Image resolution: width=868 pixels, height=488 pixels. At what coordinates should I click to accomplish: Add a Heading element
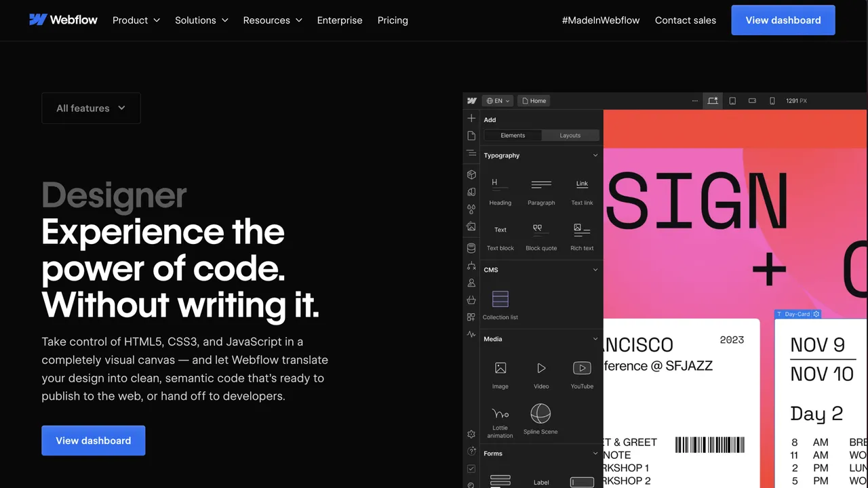tap(500, 192)
